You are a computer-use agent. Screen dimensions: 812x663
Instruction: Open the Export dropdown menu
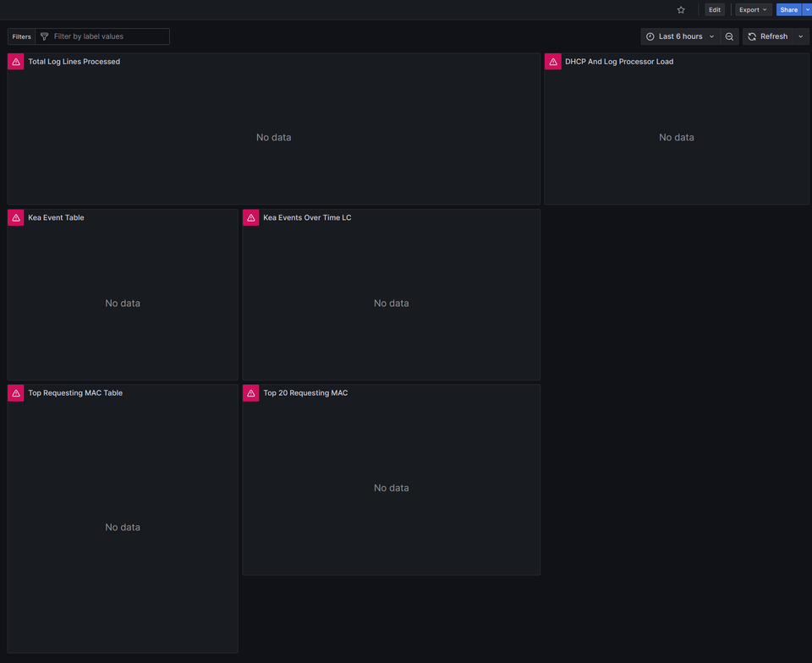pyautogui.click(x=753, y=10)
